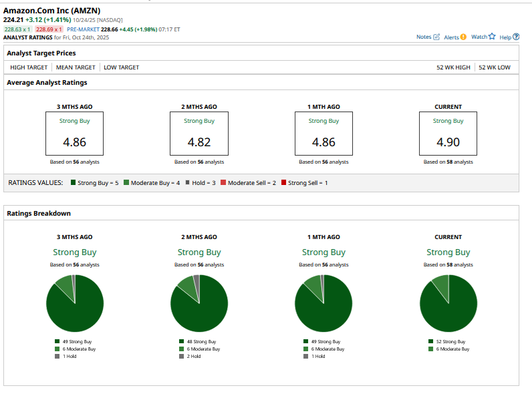Click the Strong Buy = 5 legend swatch
Screen dimensions: 532x394
point(73,182)
